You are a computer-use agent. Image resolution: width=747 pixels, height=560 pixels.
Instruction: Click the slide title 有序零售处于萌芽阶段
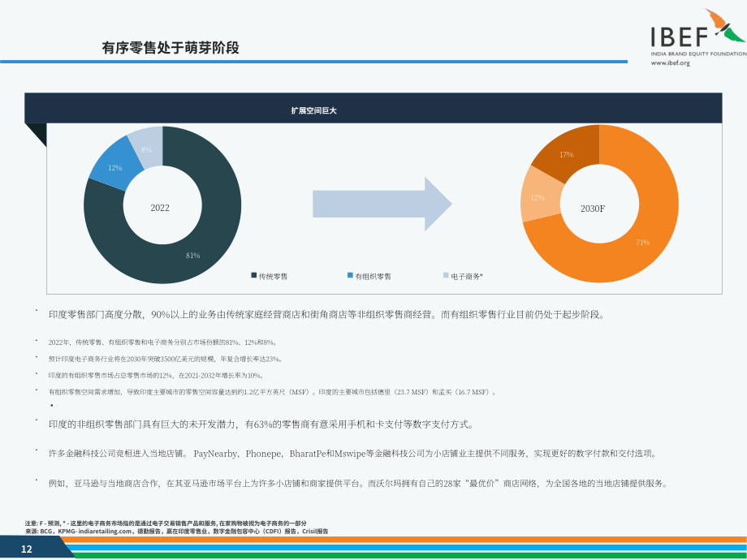(170, 48)
